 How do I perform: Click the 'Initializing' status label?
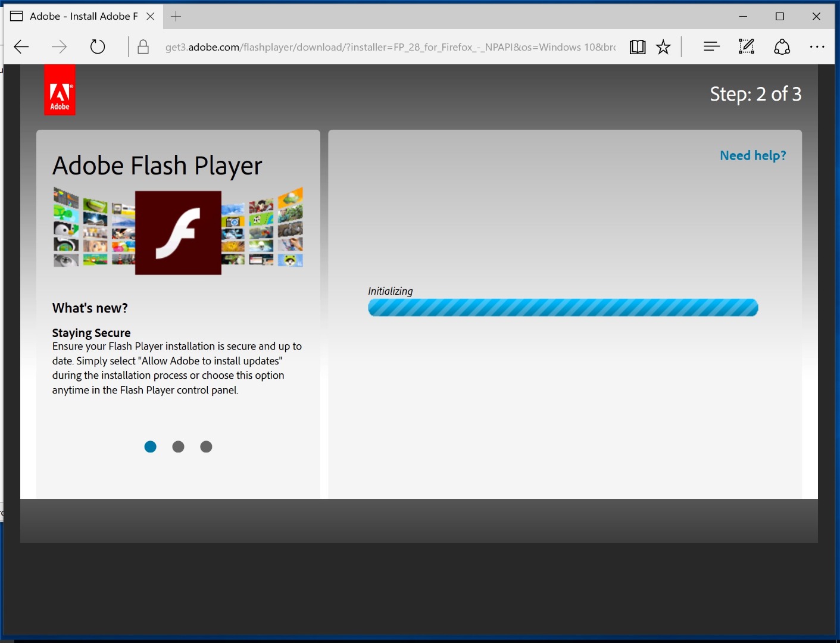click(390, 291)
